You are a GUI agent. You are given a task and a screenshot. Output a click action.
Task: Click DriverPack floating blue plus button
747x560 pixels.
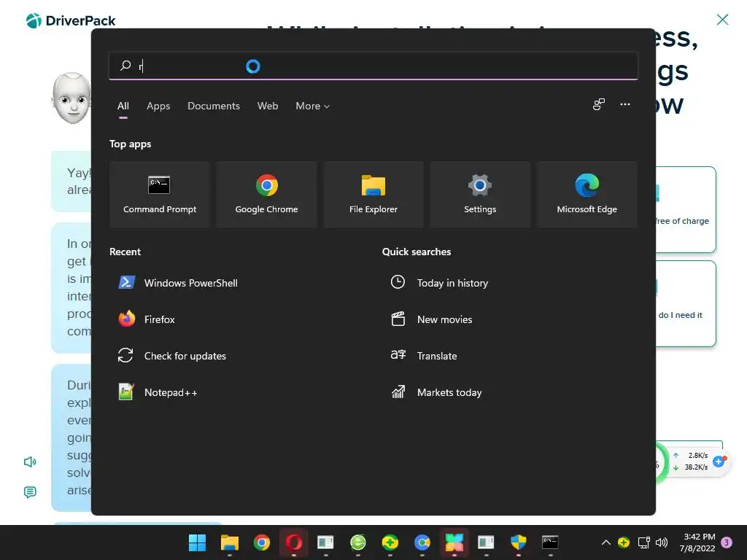click(x=719, y=462)
